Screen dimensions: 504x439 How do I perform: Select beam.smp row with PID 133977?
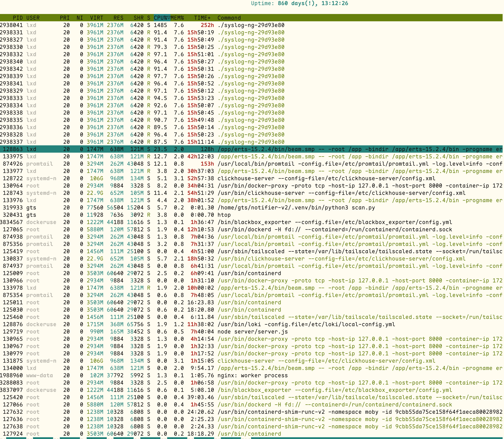[251, 171]
